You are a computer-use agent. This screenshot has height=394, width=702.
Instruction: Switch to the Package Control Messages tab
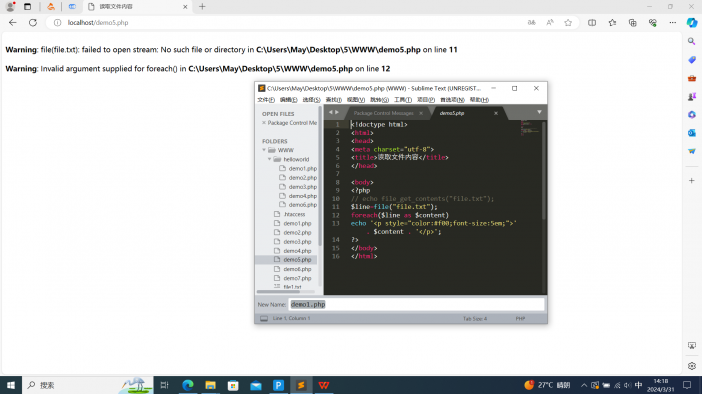[x=383, y=113]
